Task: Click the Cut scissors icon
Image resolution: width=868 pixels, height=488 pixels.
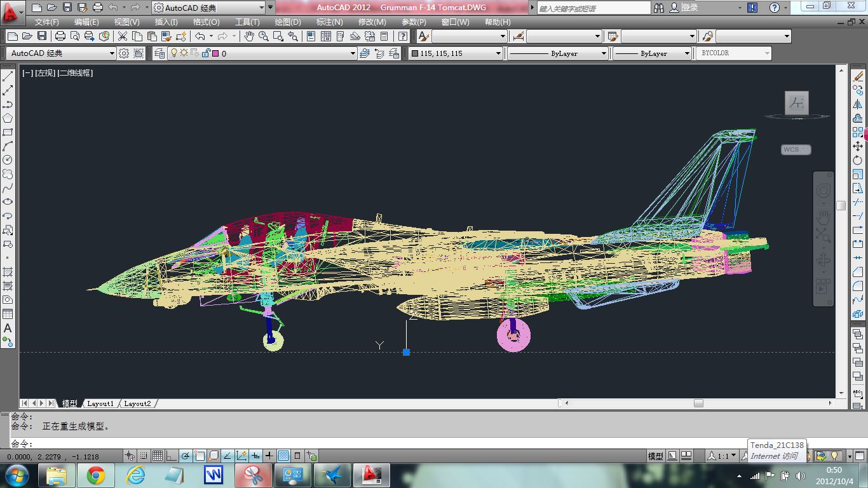Action: click(x=122, y=36)
